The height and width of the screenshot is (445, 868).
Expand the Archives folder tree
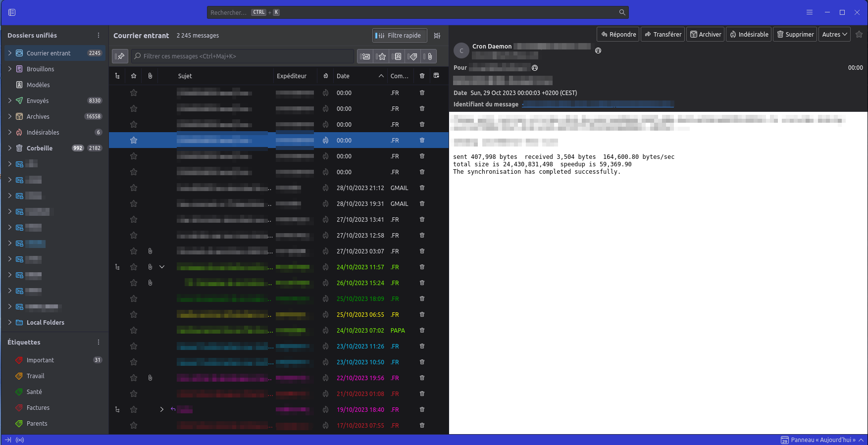click(10, 117)
